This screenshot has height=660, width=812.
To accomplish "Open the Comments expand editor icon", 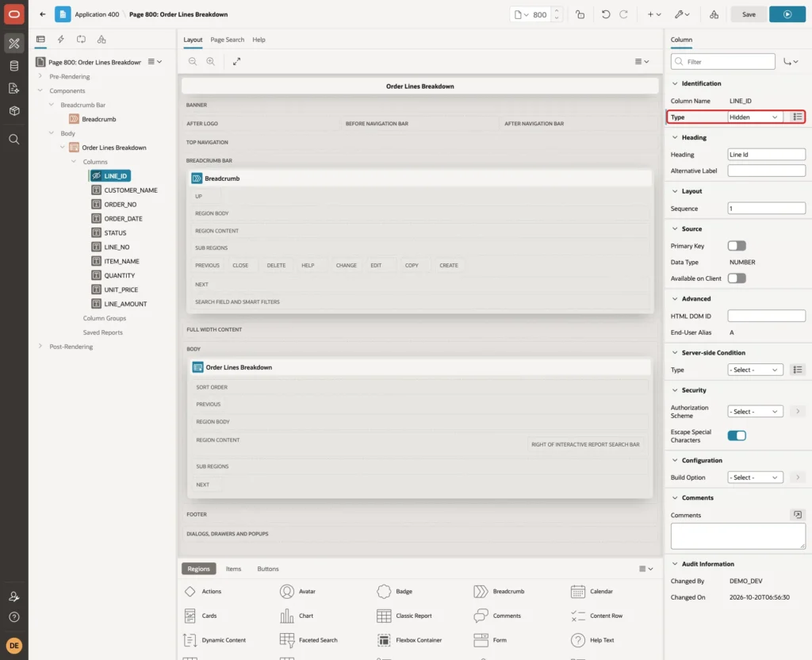I will tap(798, 514).
